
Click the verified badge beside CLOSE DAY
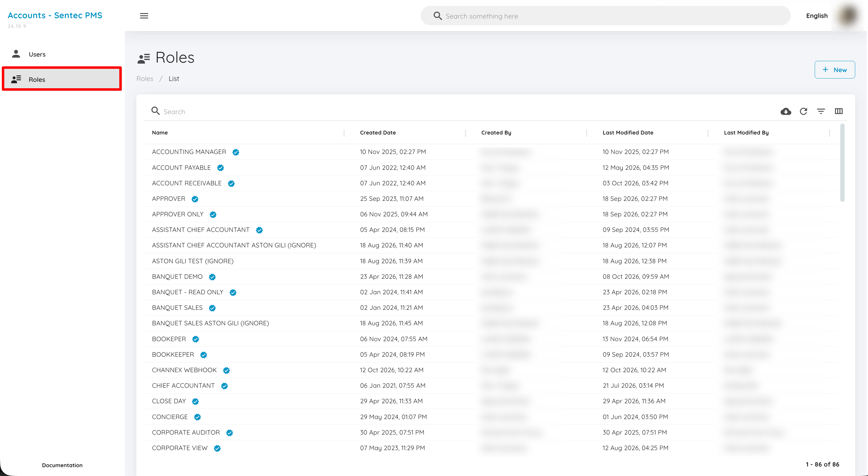[x=195, y=401]
